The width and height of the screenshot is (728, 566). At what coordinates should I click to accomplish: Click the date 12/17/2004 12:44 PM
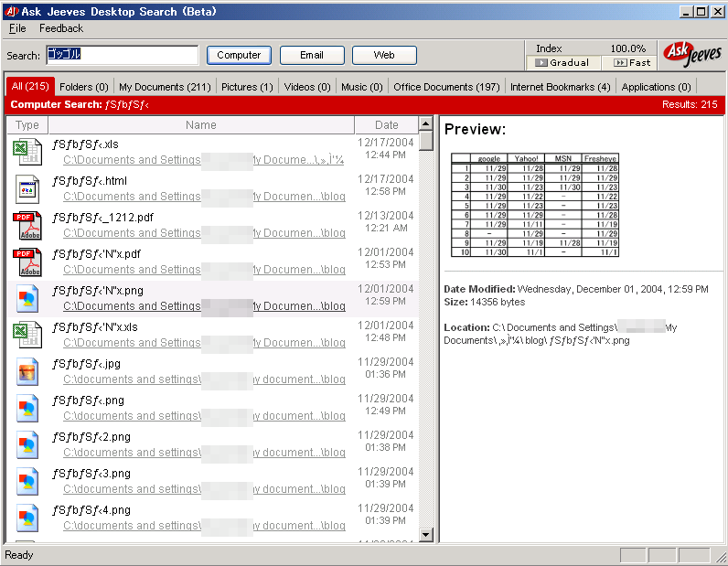click(385, 148)
